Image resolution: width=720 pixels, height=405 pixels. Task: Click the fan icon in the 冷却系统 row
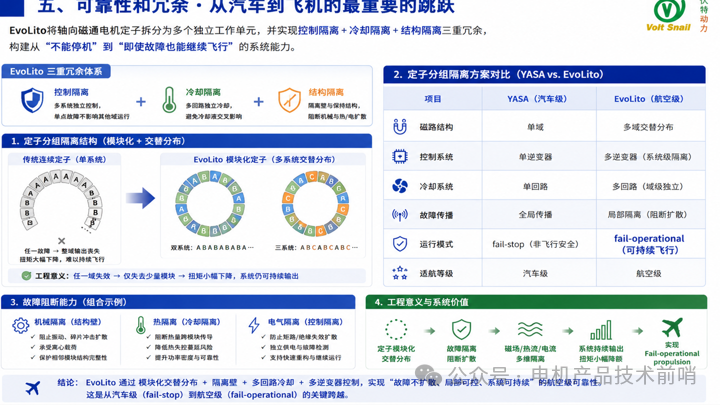400,186
